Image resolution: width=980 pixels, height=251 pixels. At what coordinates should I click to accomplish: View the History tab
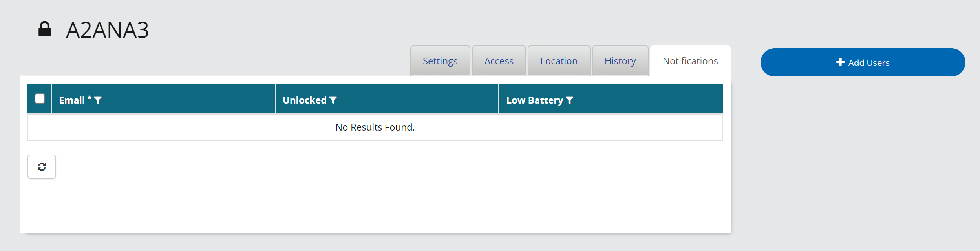point(620,61)
